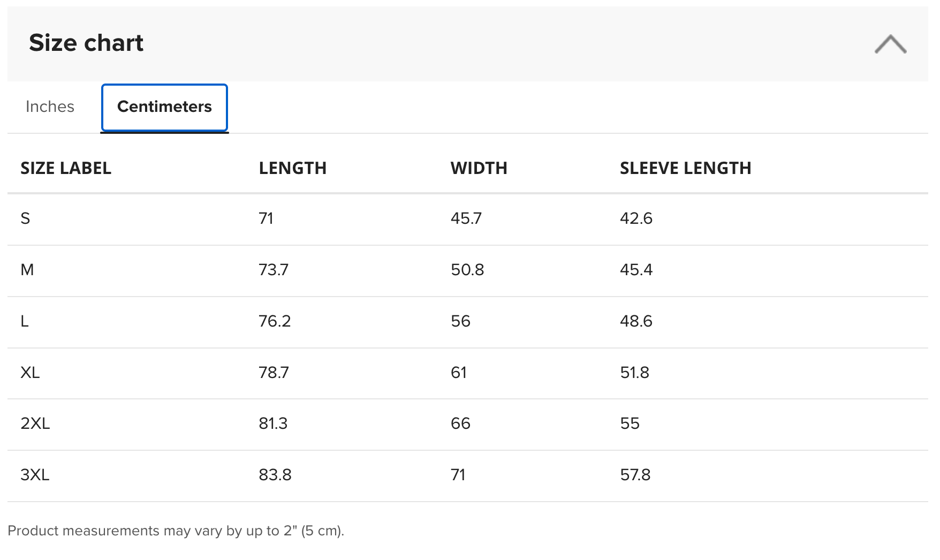The width and height of the screenshot is (940, 560).
Task: Click the Size chart heading
Action: point(86,43)
